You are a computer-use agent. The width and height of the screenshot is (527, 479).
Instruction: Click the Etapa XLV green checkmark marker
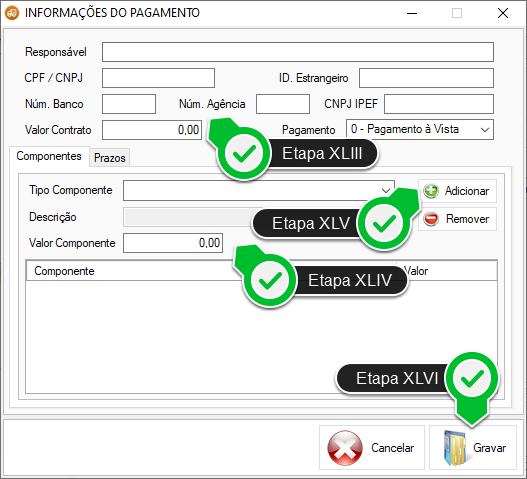[384, 223]
